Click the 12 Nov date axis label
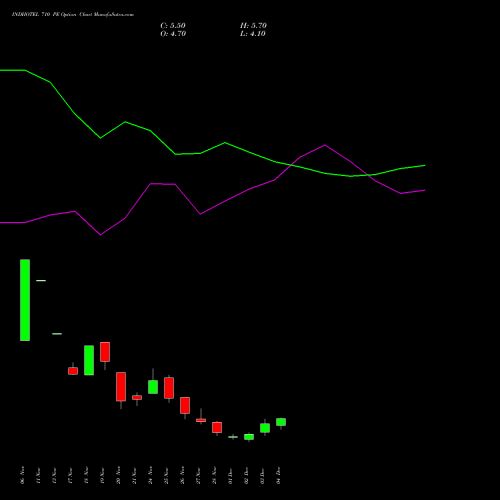 54,475
